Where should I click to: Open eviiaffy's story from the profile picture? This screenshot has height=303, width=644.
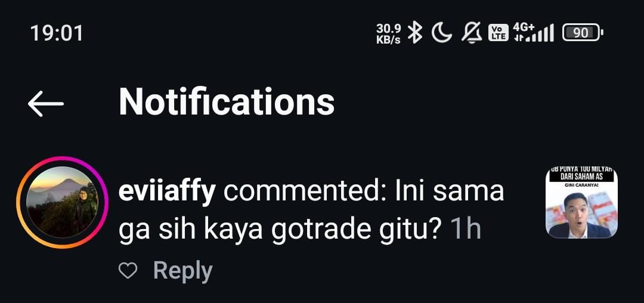(x=63, y=202)
